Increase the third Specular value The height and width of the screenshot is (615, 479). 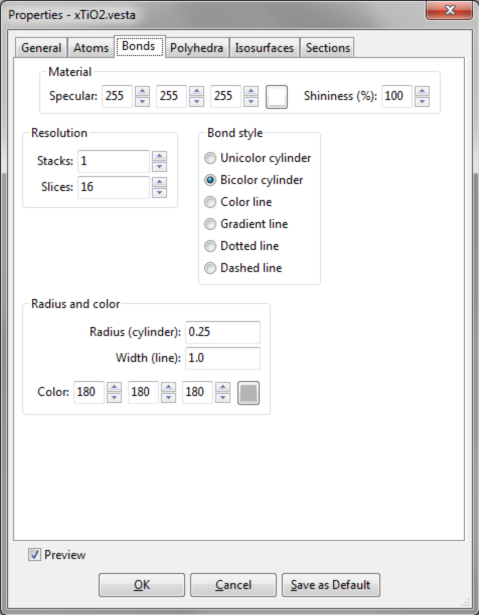[251, 91]
